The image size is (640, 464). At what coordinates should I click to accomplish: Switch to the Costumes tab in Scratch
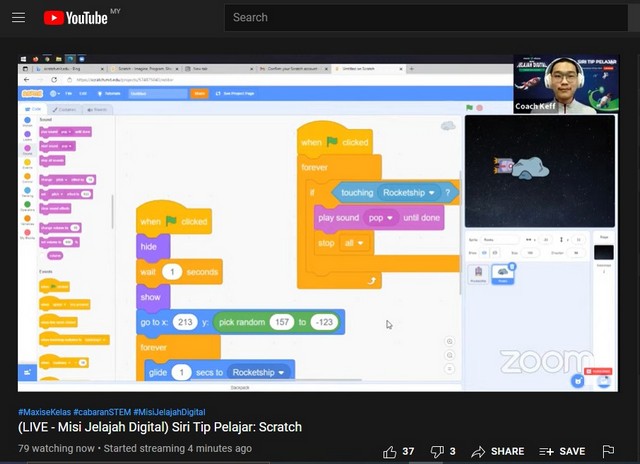(x=64, y=109)
